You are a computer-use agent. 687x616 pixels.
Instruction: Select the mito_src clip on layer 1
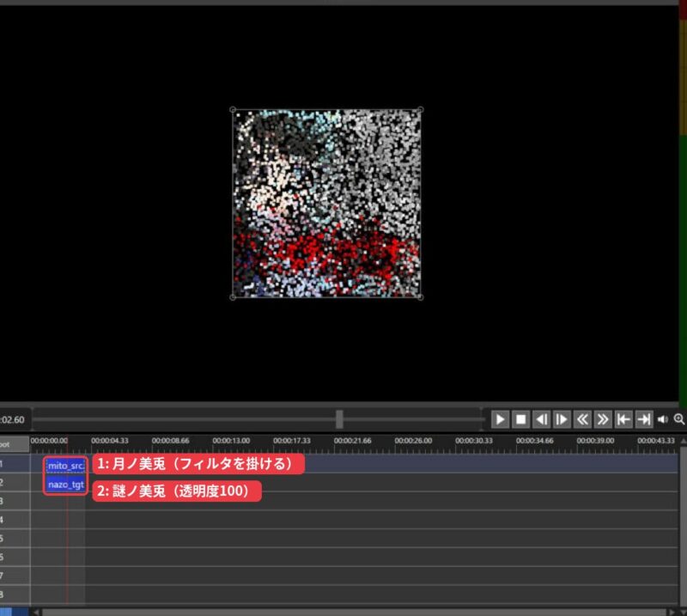pyautogui.click(x=66, y=466)
